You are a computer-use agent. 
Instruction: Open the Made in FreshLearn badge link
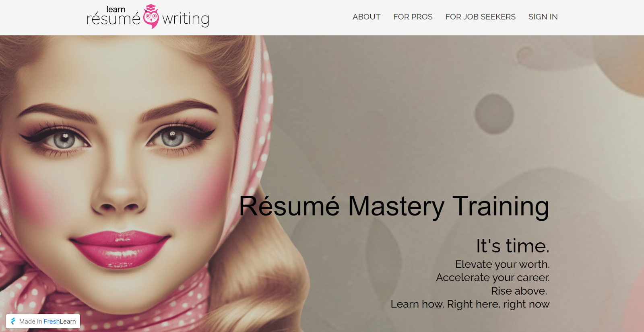[43, 321]
